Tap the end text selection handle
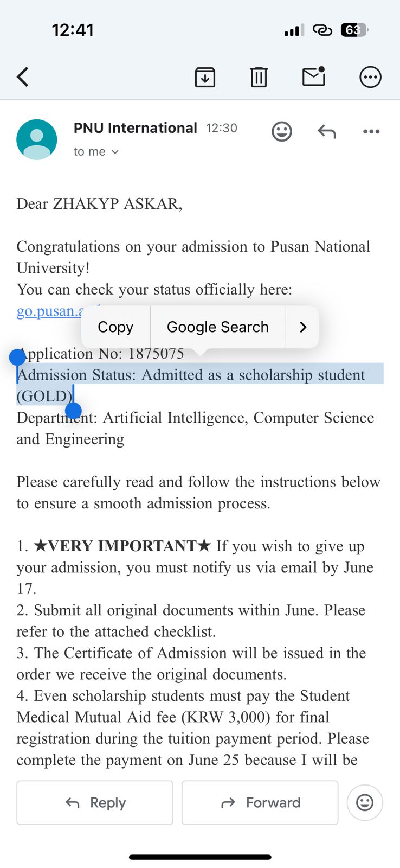Image resolution: width=400 pixels, height=868 pixels. point(73,411)
